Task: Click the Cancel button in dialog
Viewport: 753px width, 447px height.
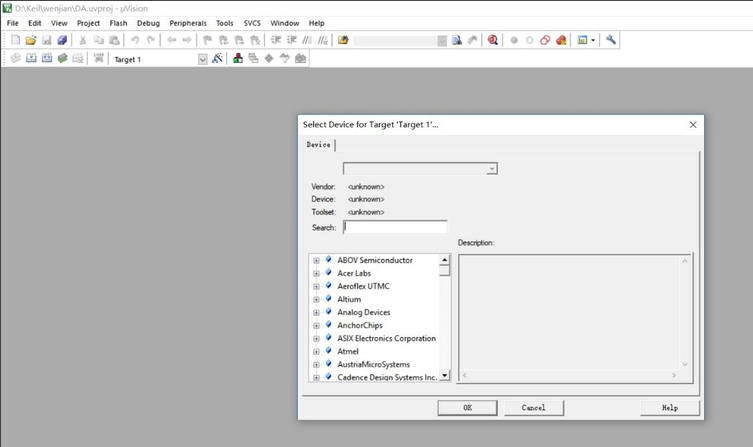Action: click(534, 408)
